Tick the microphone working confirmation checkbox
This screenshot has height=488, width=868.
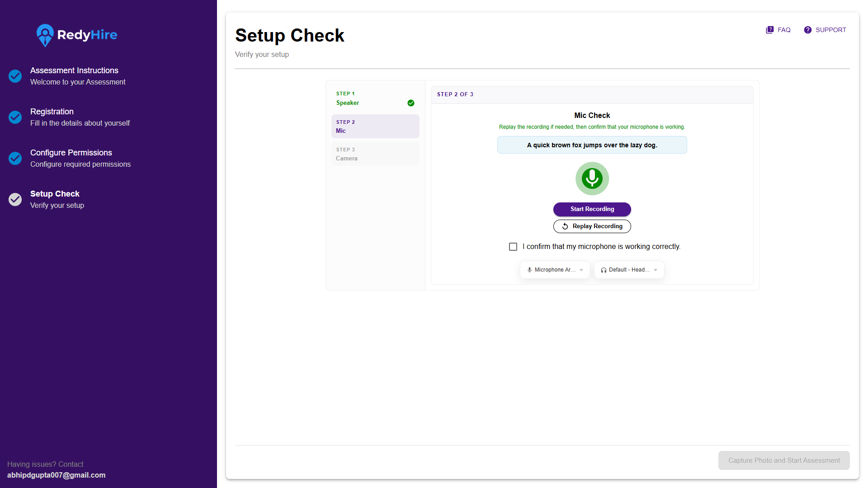[513, 247]
